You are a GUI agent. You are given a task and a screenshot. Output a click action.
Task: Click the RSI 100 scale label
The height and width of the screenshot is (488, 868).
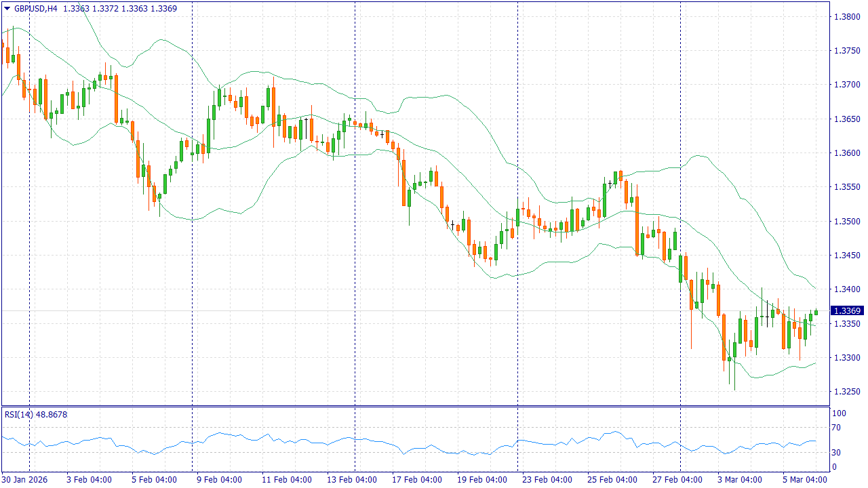(839, 413)
